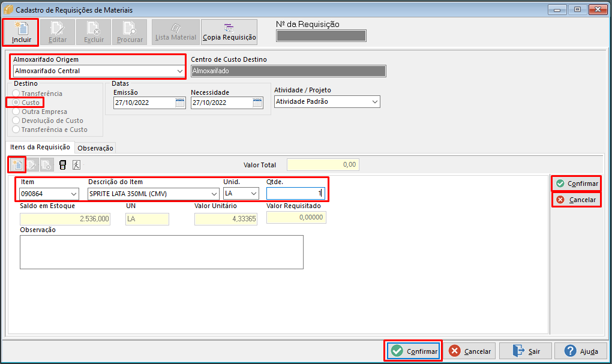Open the Descrição do Item dropdown
This screenshot has height=364, width=612.
pos(214,194)
